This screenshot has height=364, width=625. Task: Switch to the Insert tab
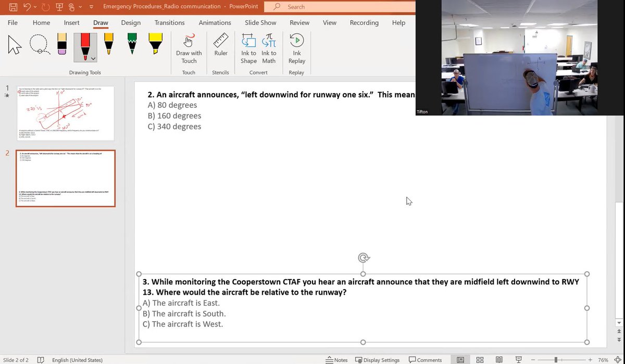(71, 22)
